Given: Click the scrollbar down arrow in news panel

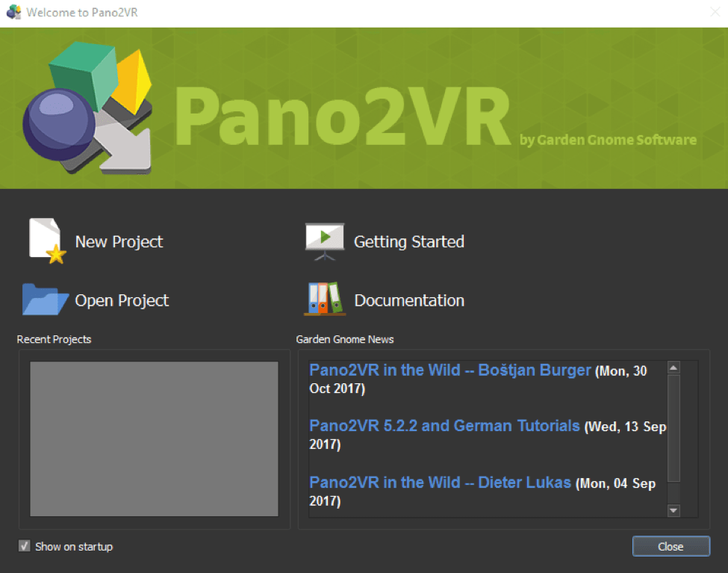Looking at the screenshot, I should point(673,511).
